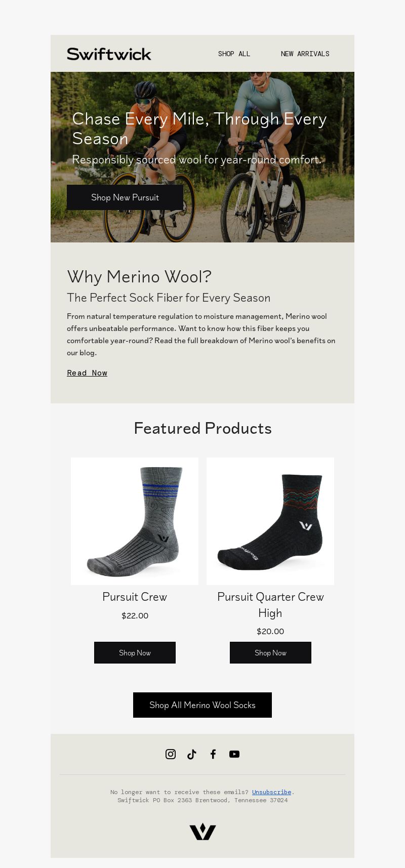Open the black Pursuit Quarter Crew sock image
Image resolution: width=405 pixels, height=868 pixels.
coord(270,521)
